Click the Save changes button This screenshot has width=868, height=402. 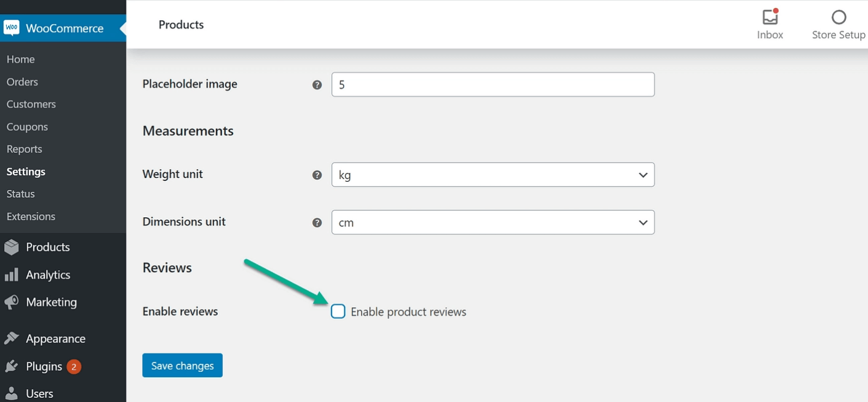(x=182, y=366)
